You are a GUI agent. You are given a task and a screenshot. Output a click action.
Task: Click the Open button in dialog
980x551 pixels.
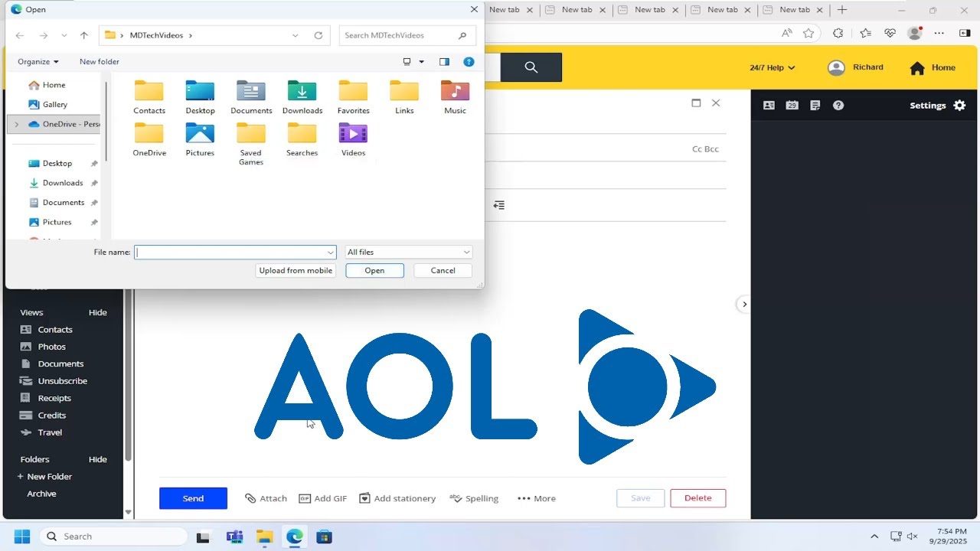(374, 270)
